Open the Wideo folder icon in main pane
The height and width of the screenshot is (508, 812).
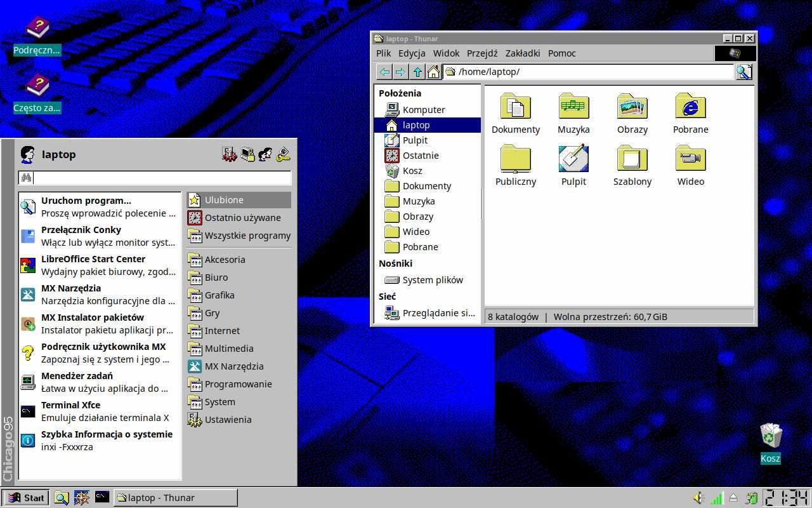[691, 158]
